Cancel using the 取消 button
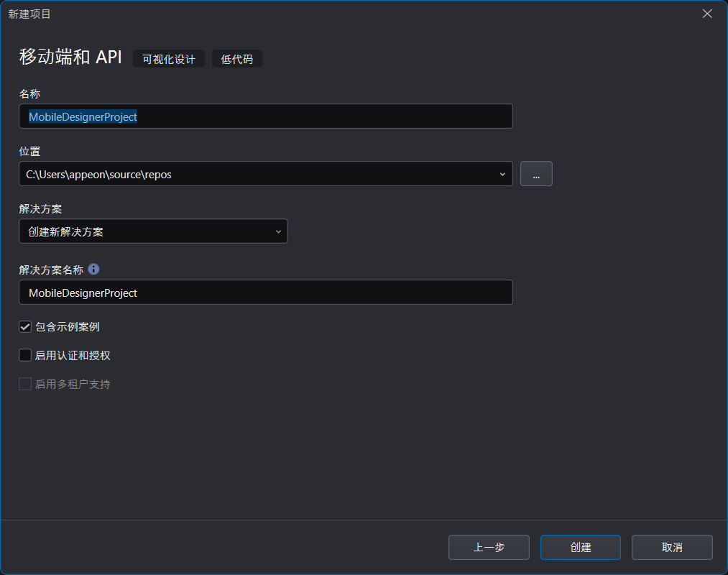The width and height of the screenshot is (728, 575). click(672, 547)
